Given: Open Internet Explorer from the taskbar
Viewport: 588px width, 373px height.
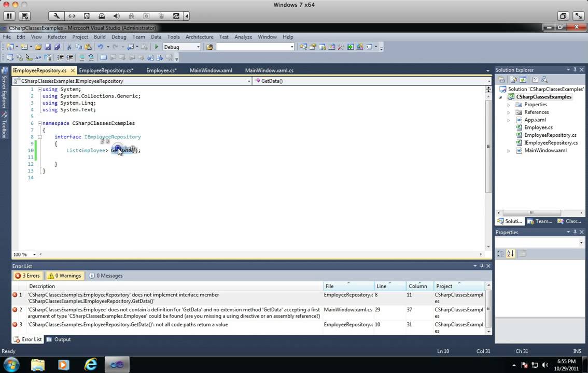Looking at the screenshot, I should tap(90, 364).
